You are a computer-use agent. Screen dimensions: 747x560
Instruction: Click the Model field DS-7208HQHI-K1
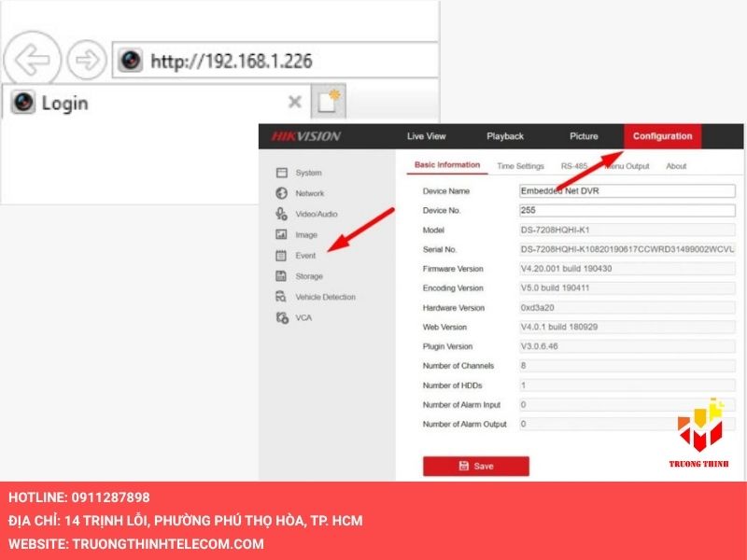tap(627, 230)
